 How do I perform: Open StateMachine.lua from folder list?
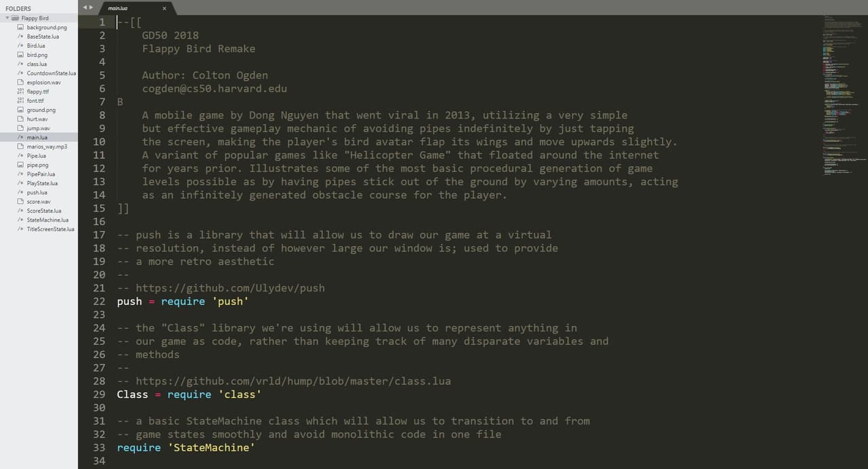click(x=47, y=220)
